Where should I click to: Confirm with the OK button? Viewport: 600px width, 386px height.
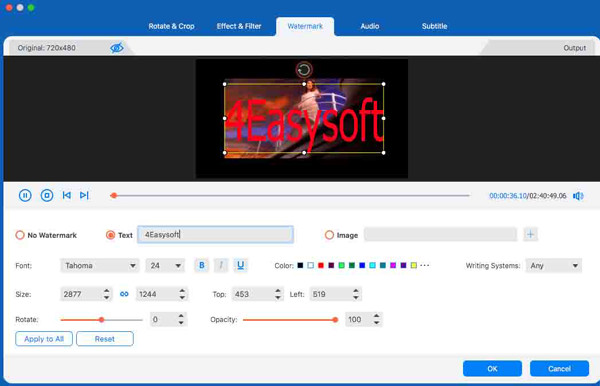[x=492, y=369]
